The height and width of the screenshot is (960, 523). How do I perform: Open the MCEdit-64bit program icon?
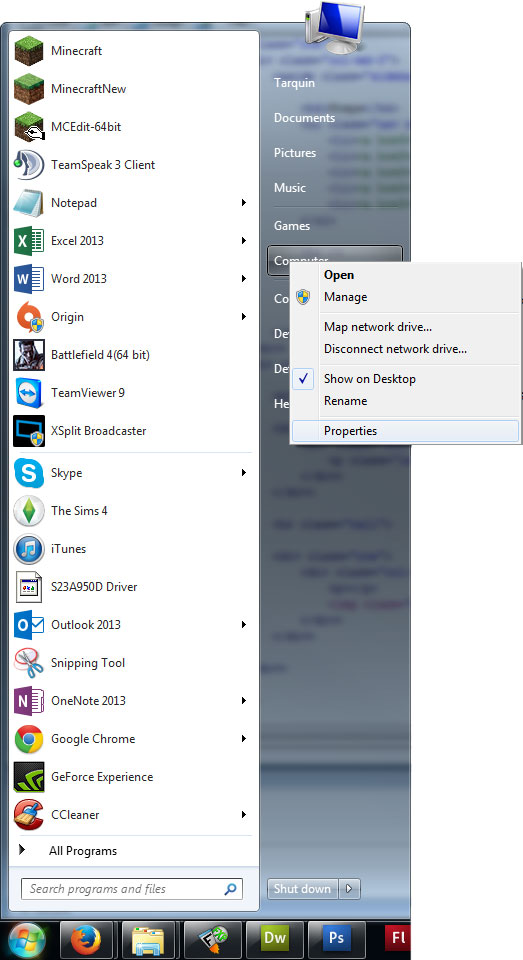(x=29, y=127)
